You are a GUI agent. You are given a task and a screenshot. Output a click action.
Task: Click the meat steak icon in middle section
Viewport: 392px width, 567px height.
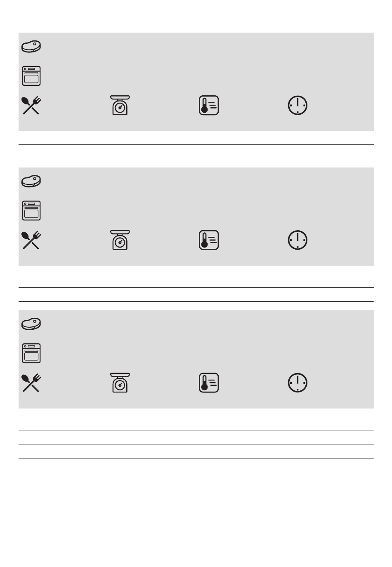31,181
